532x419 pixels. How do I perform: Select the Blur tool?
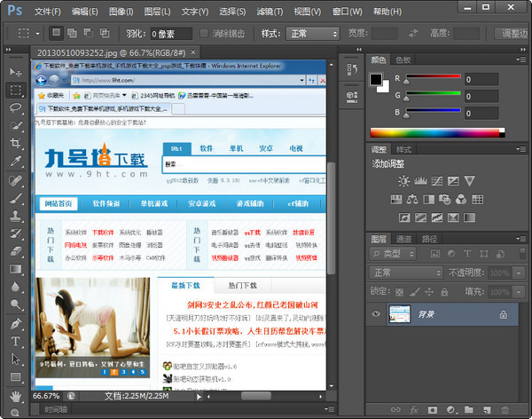pos(15,287)
